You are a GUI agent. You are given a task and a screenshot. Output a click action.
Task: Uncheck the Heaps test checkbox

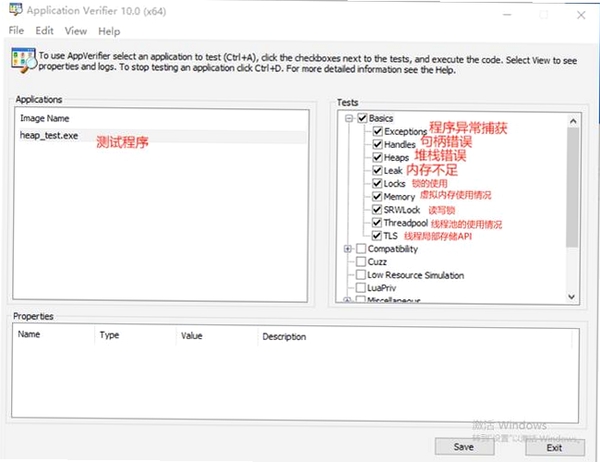click(377, 157)
